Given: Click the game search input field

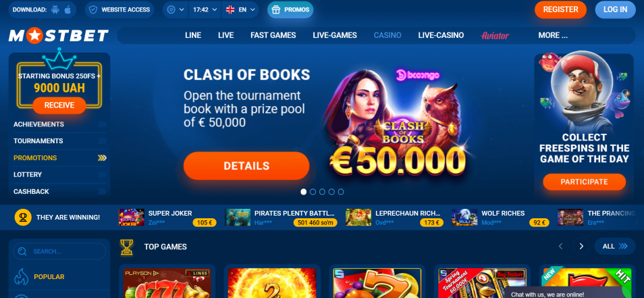Looking at the screenshot, I should pos(59,251).
